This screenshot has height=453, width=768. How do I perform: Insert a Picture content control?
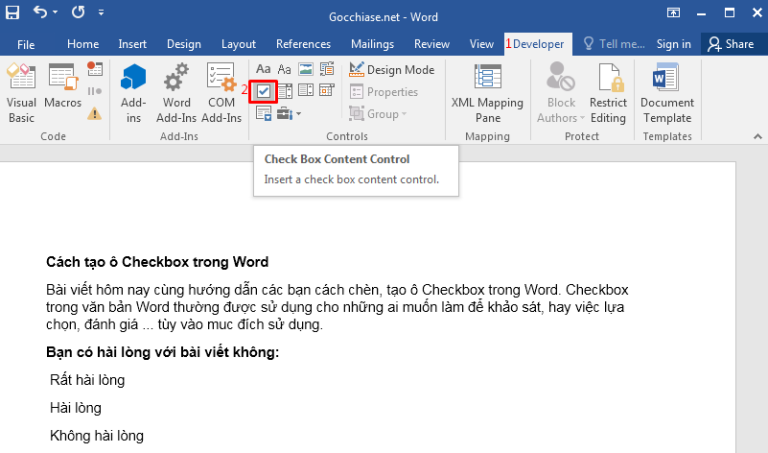click(306, 69)
